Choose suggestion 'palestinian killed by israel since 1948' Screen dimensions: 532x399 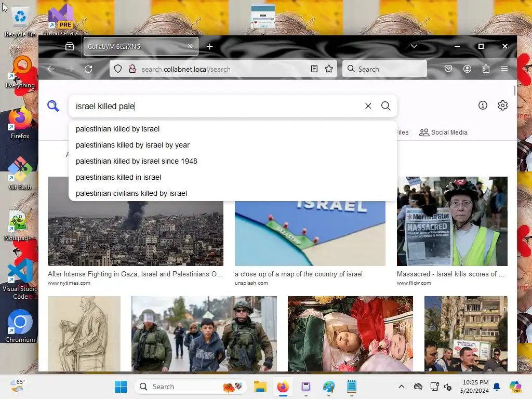(233, 161)
